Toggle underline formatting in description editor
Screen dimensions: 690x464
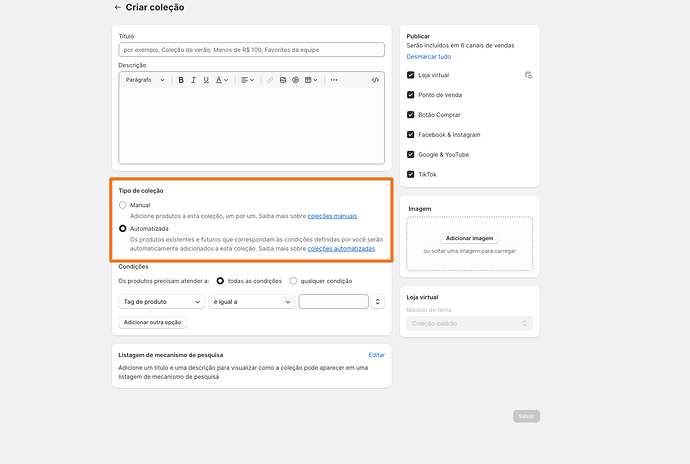pos(206,80)
